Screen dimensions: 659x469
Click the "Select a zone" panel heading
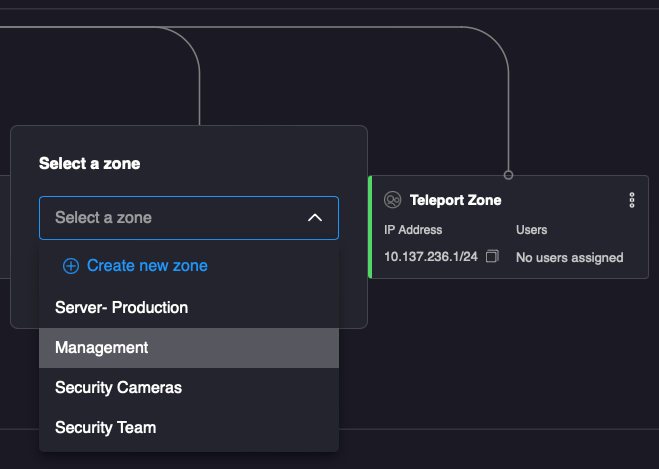(89, 163)
